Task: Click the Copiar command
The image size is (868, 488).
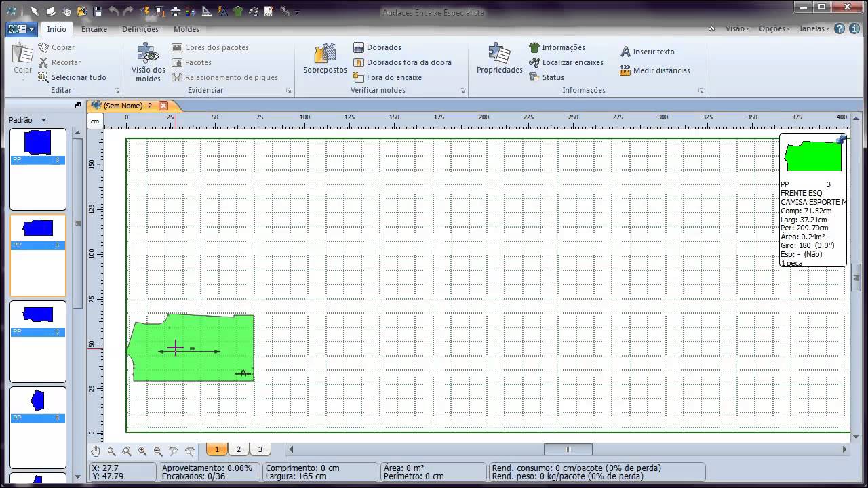Action: tap(57, 47)
